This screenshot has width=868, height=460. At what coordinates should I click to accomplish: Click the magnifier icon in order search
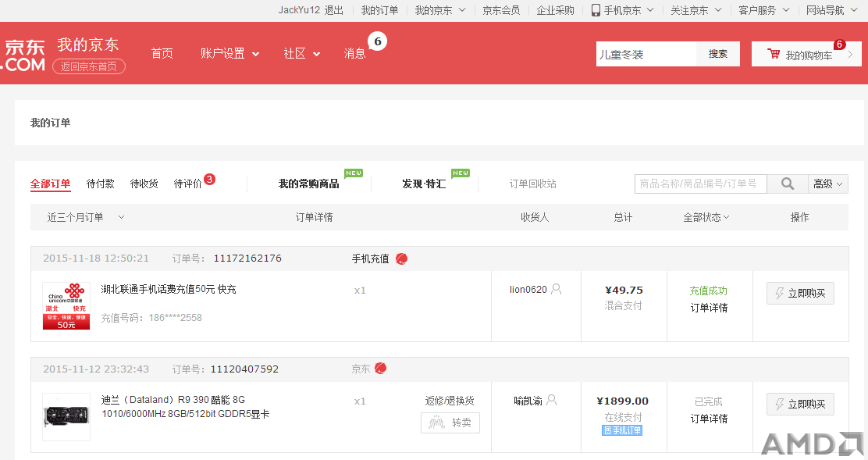787,184
